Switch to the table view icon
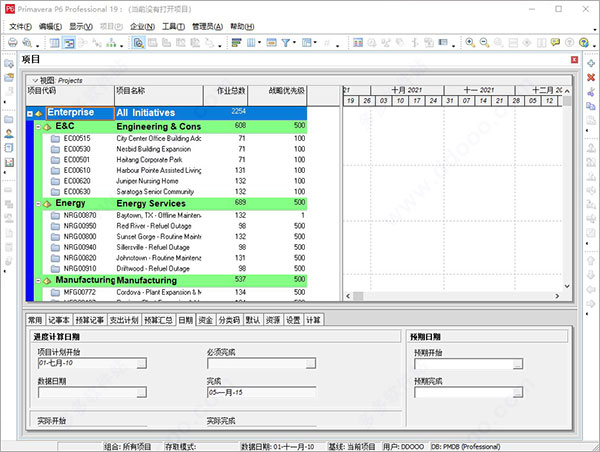This screenshot has width=600, height=452. (x=55, y=42)
